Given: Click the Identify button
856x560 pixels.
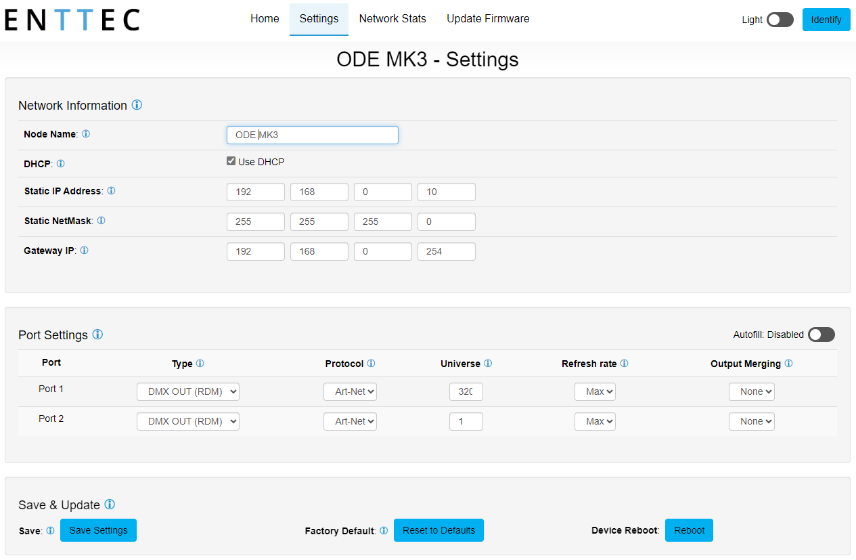Looking at the screenshot, I should pyautogui.click(x=826, y=20).
